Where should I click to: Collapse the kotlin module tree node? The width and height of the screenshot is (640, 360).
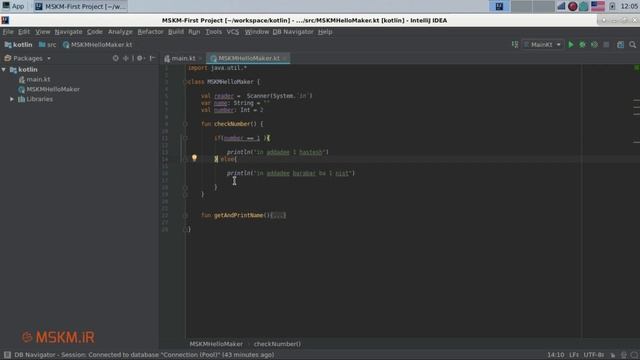(x=4, y=70)
